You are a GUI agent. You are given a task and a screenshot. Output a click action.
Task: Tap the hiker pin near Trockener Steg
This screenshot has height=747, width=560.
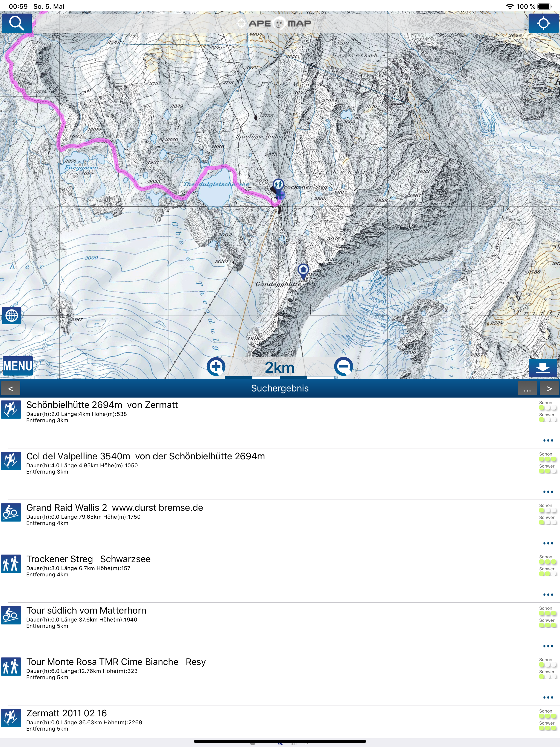click(278, 185)
